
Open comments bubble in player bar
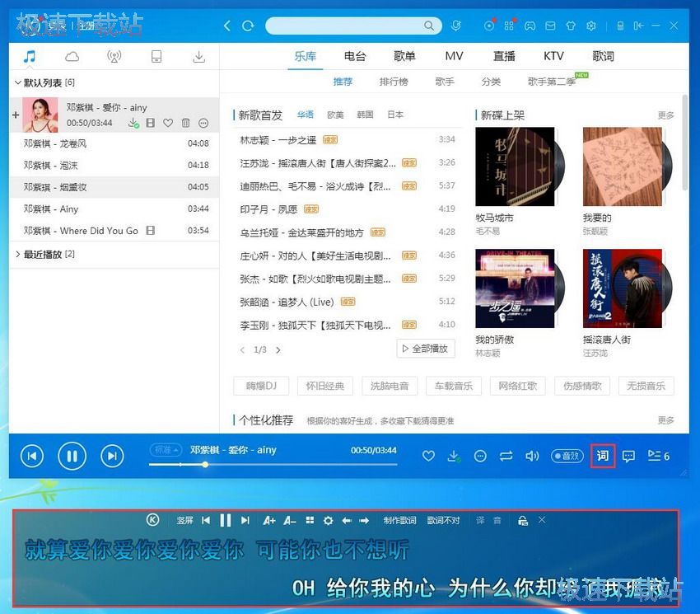click(628, 457)
